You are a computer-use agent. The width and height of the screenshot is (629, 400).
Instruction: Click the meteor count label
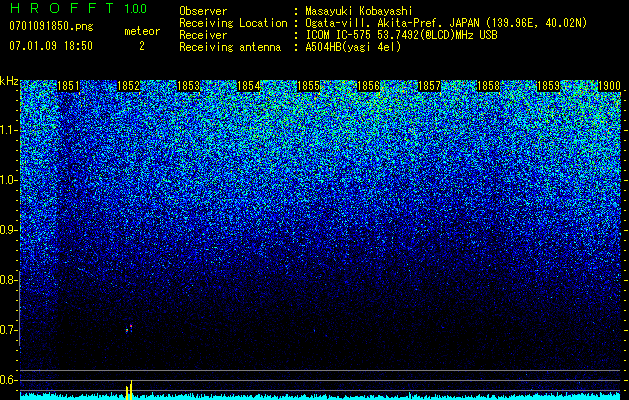(142, 31)
